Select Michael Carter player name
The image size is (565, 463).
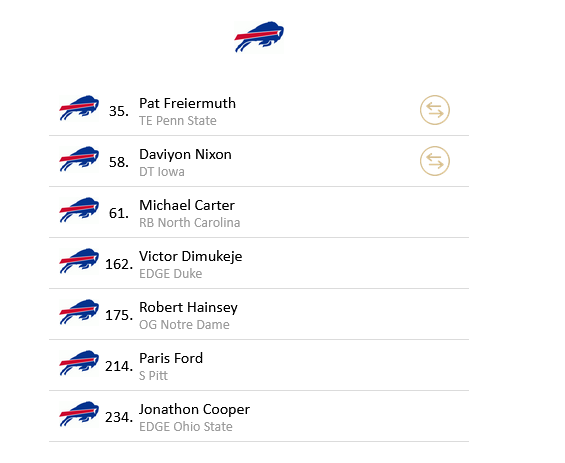pos(187,205)
